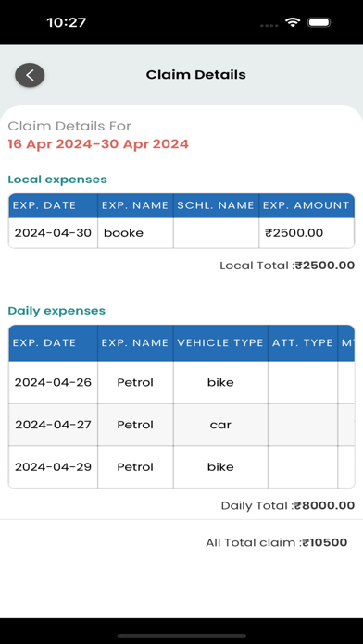Screen dimensions: 363x644
Task: Tap the SCHL. NAME column header
Action: [x=216, y=205]
